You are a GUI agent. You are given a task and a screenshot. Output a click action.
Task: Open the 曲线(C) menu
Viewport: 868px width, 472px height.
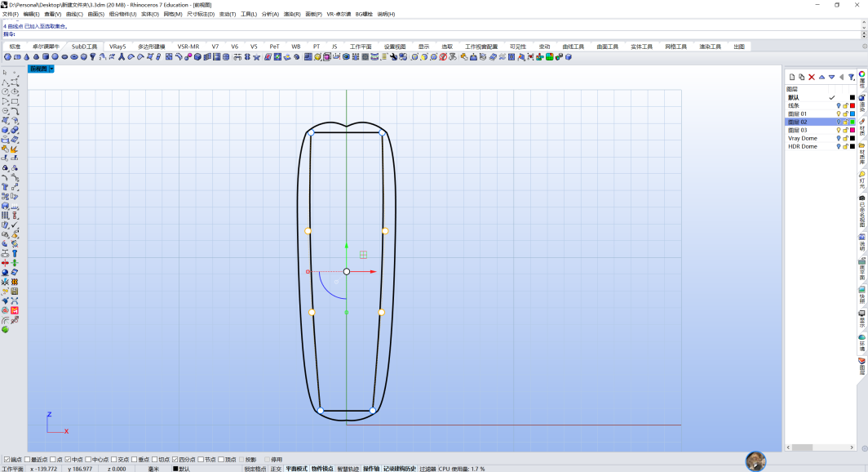coord(74,14)
